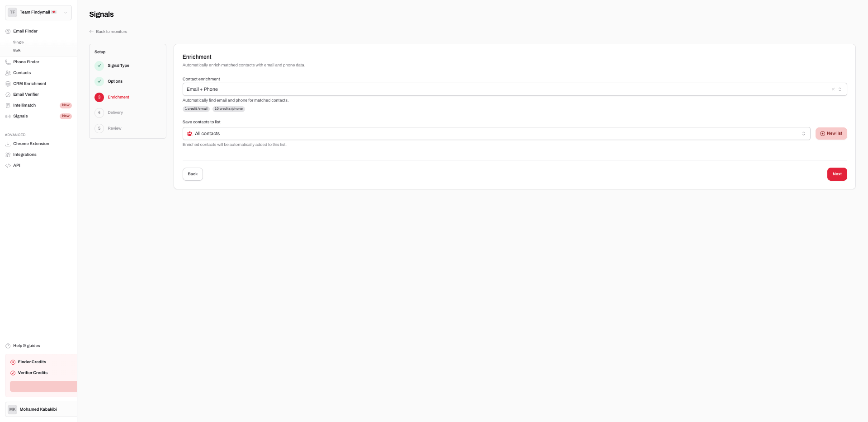Click the MK user avatar
The width and height of the screenshot is (868, 422).
click(12, 409)
